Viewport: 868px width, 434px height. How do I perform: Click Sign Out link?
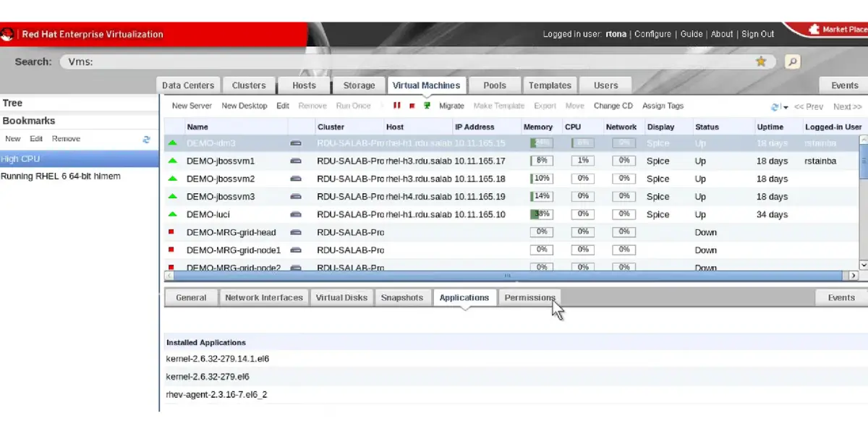(758, 34)
